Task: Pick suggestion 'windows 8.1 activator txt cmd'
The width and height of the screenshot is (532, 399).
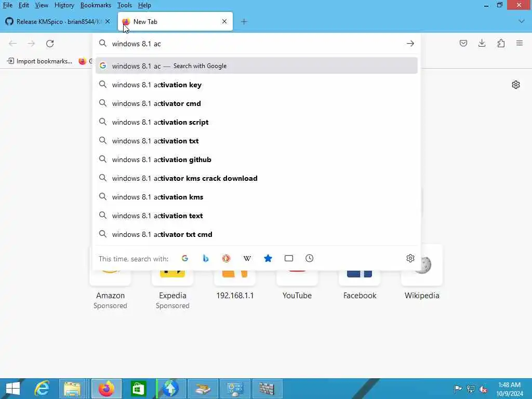Action: 256,234
